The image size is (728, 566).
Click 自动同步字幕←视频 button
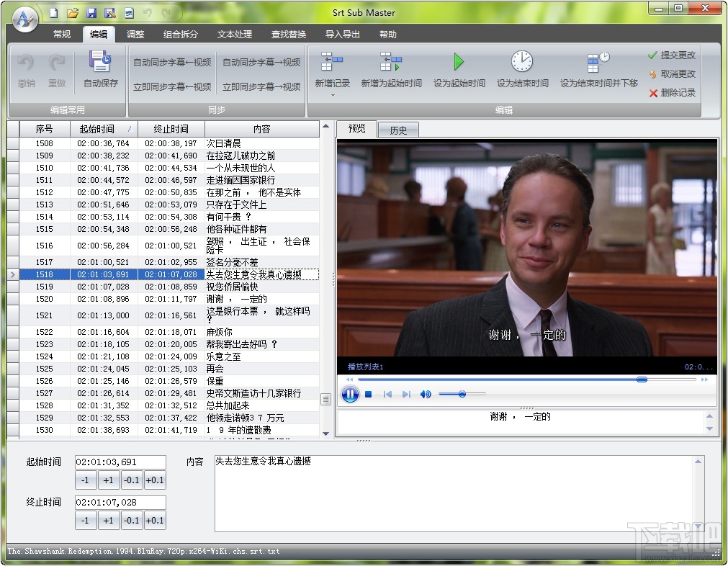click(172, 62)
